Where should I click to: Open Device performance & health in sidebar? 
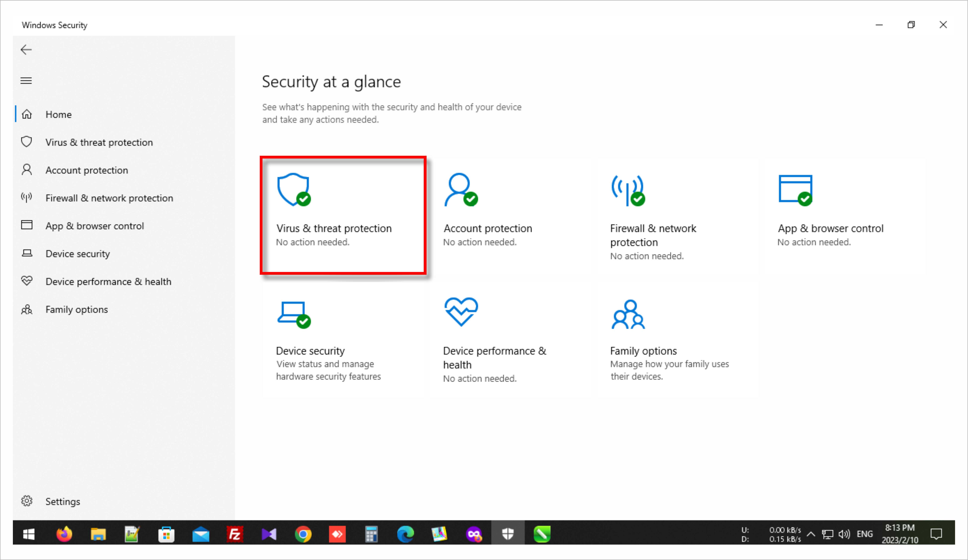pyautogui.click(x=124, y=282)
